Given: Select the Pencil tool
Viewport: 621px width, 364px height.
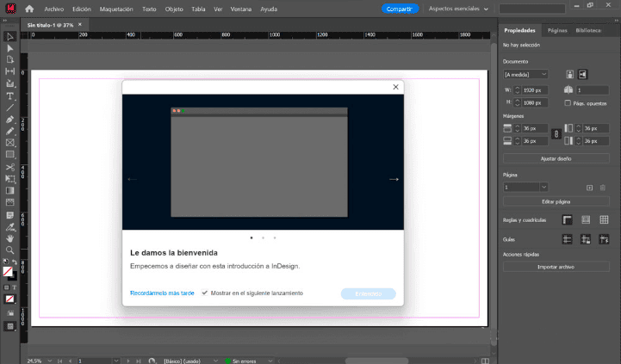Looking at the screenshot, I should (9, 131).
